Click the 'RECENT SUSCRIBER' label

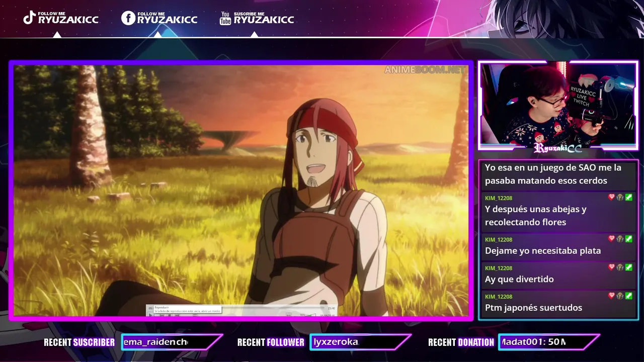[x=79, y=342]
